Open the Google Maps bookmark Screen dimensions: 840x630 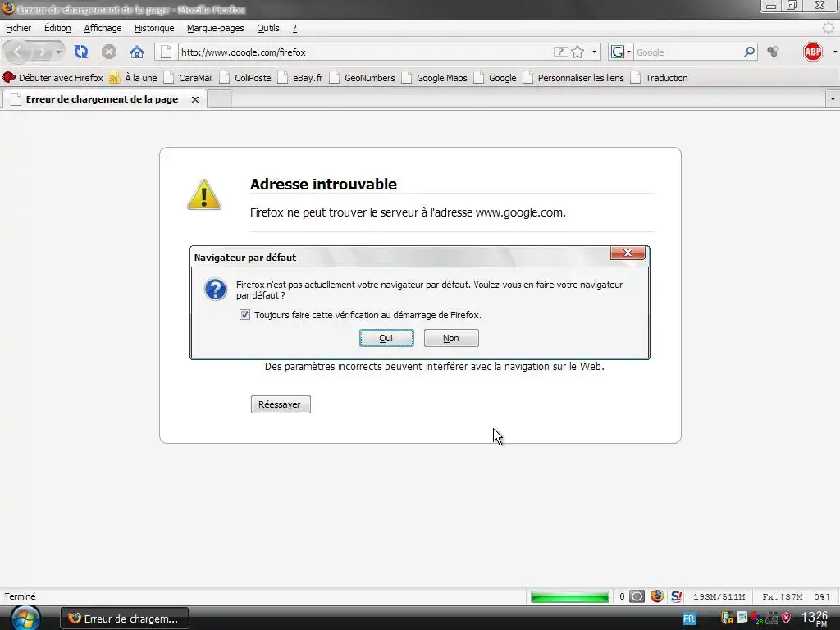[x=435, y=78]
